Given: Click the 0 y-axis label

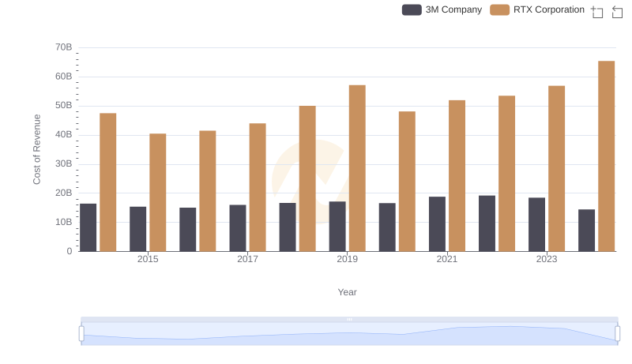Looking at the screenshot, I should click(70, 251).
